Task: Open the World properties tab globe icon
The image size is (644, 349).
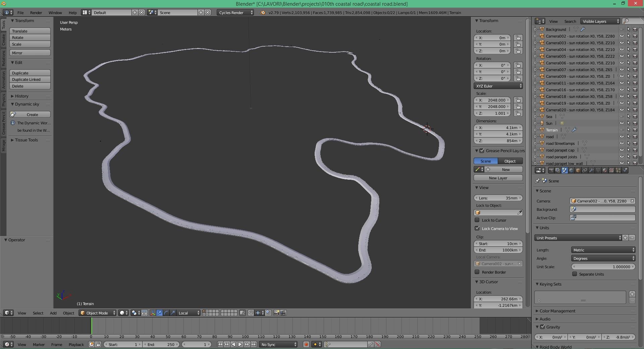Action: [x=571, y=170]
